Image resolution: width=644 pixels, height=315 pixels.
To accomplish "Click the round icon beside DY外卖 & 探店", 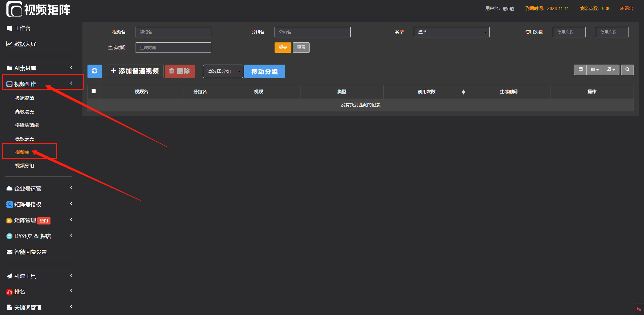I will 9,236.
